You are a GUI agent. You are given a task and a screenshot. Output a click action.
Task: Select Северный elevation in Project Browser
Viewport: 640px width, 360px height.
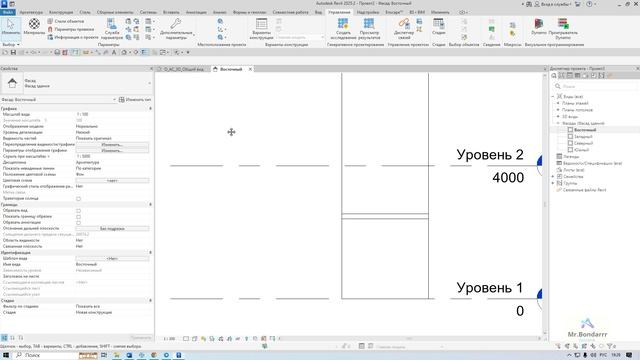(583, 143)
